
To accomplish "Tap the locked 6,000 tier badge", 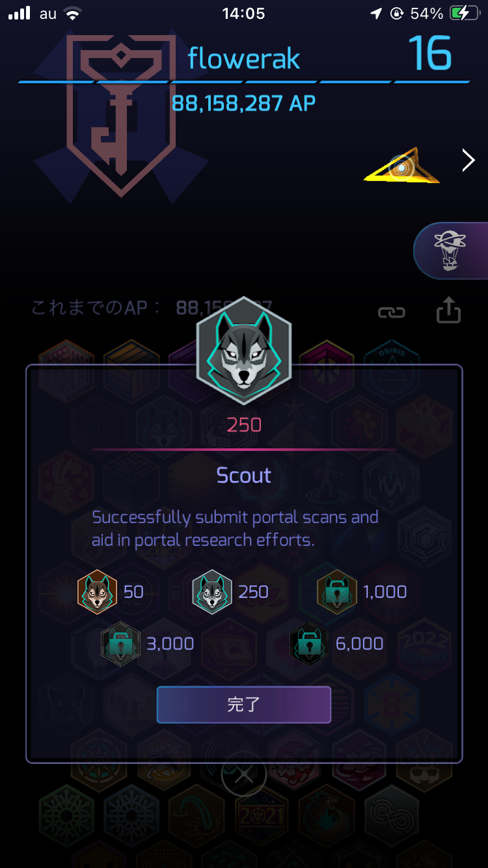I will point(309,644).
